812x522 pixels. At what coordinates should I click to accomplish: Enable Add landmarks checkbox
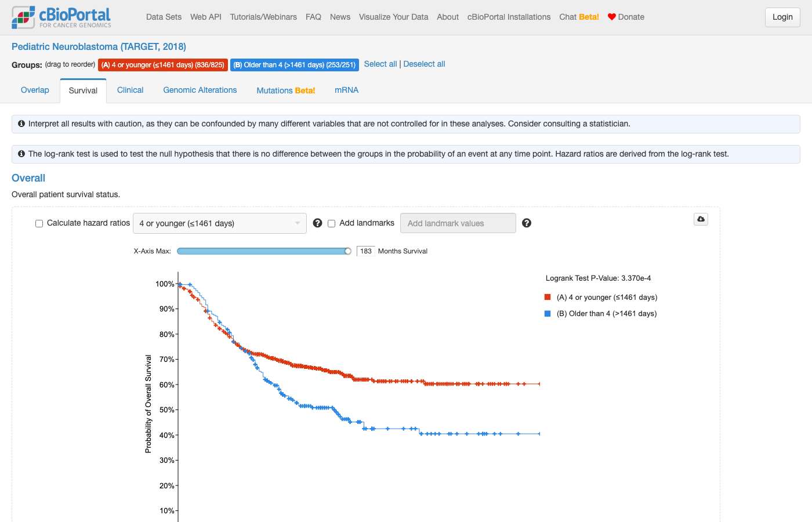point(332,223)
